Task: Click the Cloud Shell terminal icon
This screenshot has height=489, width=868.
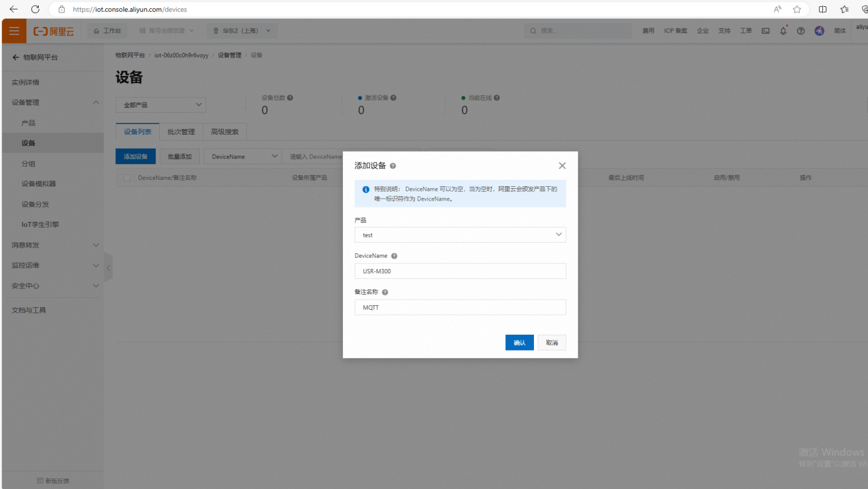Action: (765, 31)
